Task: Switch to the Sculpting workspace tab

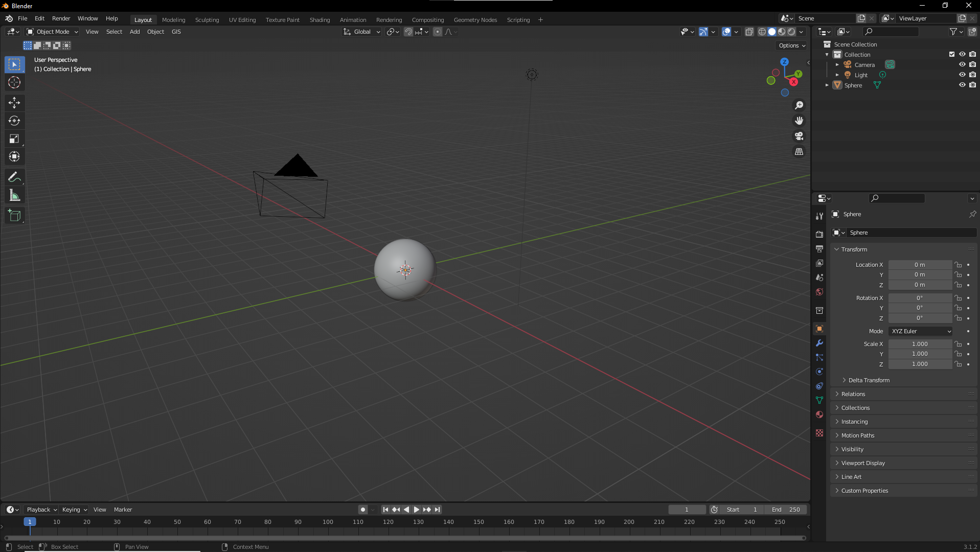Action: [x=207, y=20]
